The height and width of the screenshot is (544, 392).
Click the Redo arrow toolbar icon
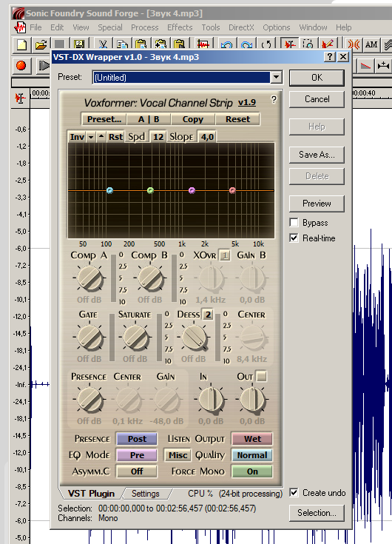(x=246, y=44)
